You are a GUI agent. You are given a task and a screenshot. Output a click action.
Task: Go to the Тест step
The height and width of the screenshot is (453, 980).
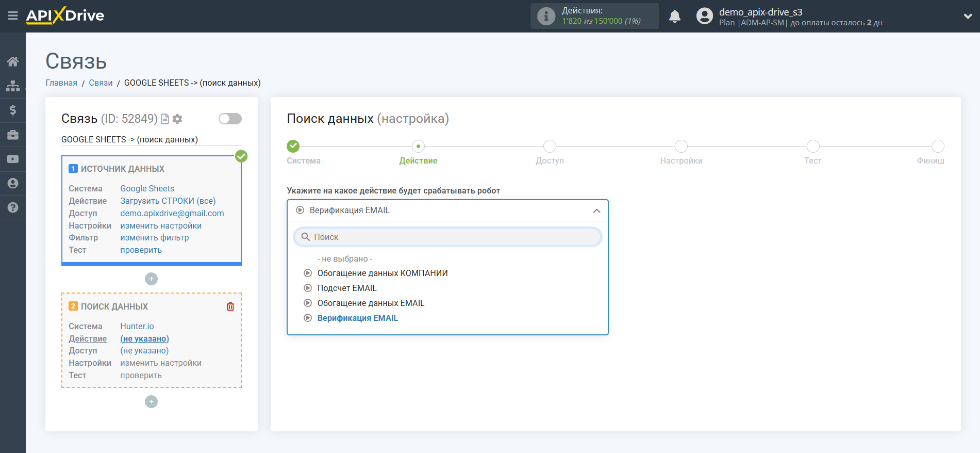click(813, 146)
